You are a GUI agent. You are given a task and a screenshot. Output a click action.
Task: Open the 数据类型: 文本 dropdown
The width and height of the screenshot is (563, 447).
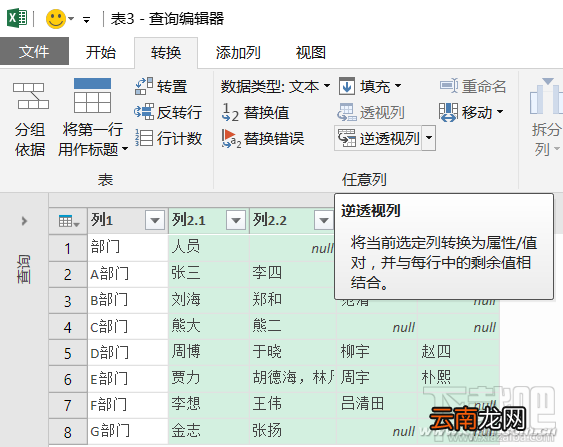[275, 86]
